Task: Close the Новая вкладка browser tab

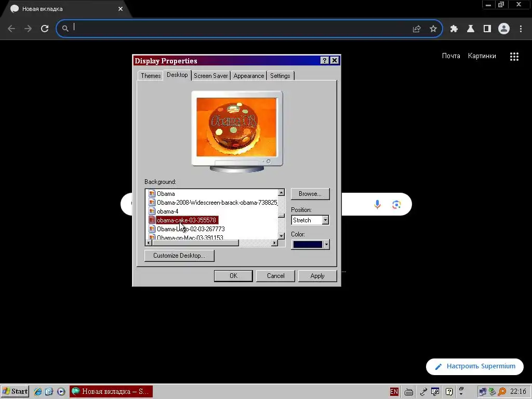Action: click(121, 9)
